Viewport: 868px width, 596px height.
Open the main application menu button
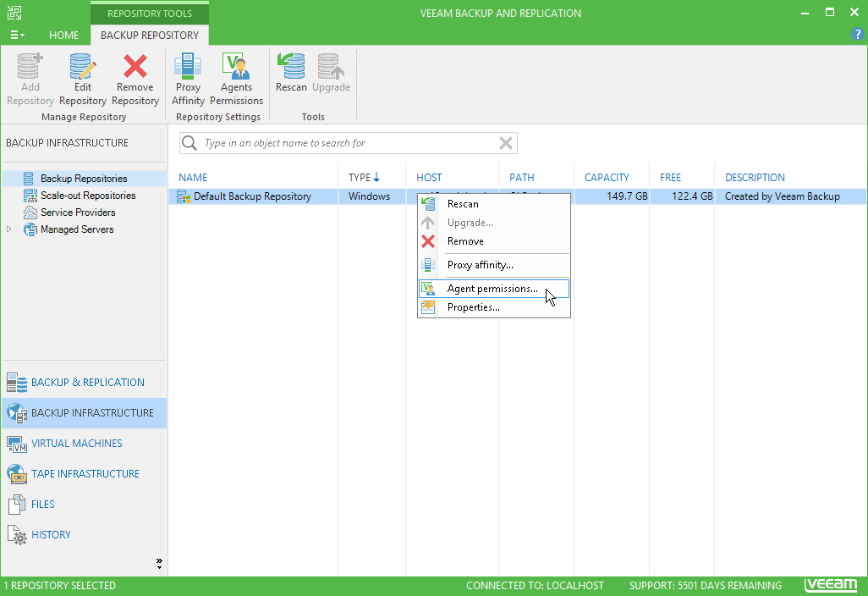(17, 35)
